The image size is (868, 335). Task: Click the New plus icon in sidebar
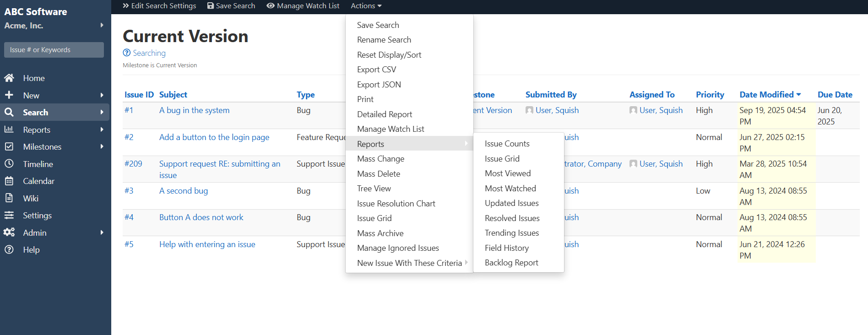9,95
